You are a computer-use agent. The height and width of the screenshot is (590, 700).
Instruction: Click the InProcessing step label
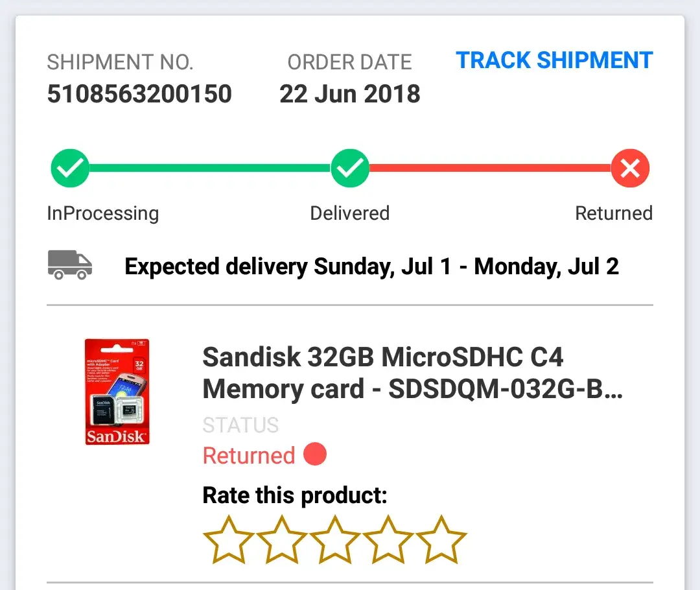tap(102, 213)
